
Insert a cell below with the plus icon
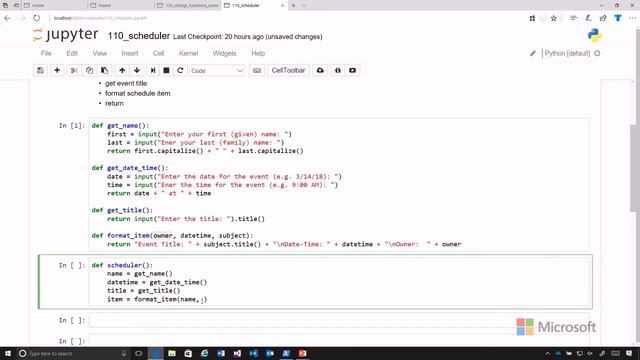pos(57,71)
